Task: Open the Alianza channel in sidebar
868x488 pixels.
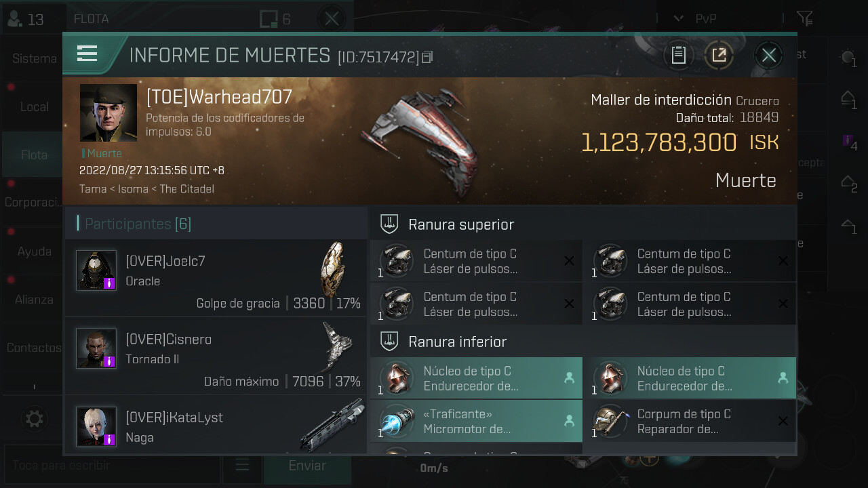Action: (x=34, y=300)
